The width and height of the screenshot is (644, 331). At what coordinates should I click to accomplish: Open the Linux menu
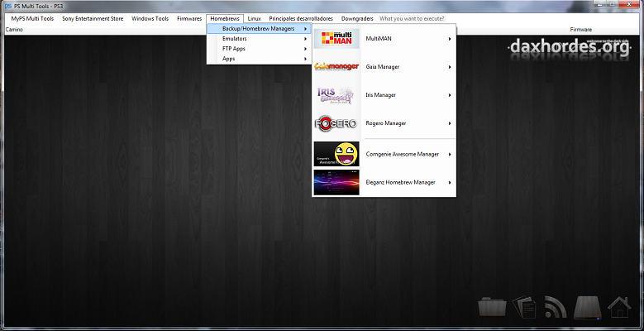[255, 18]
